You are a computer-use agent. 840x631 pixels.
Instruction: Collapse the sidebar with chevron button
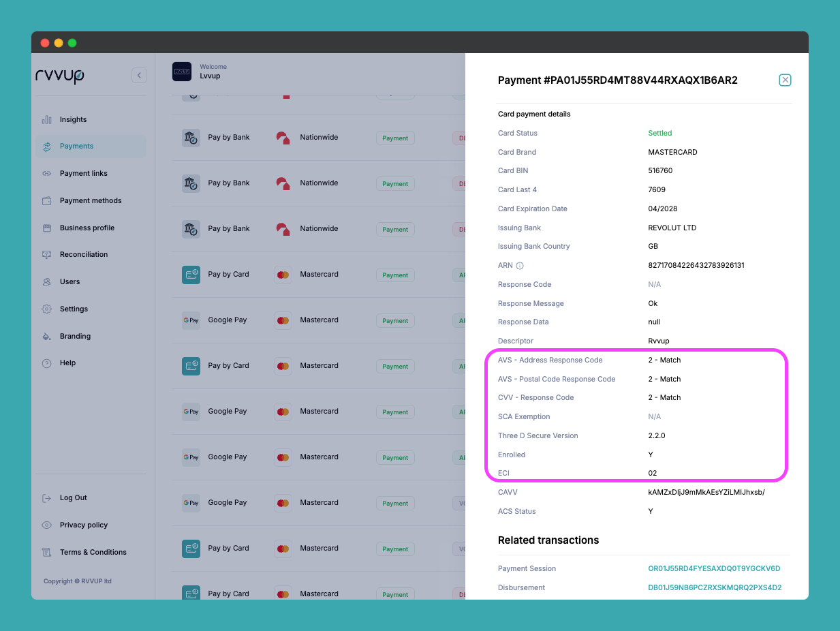tap(139, 76)
